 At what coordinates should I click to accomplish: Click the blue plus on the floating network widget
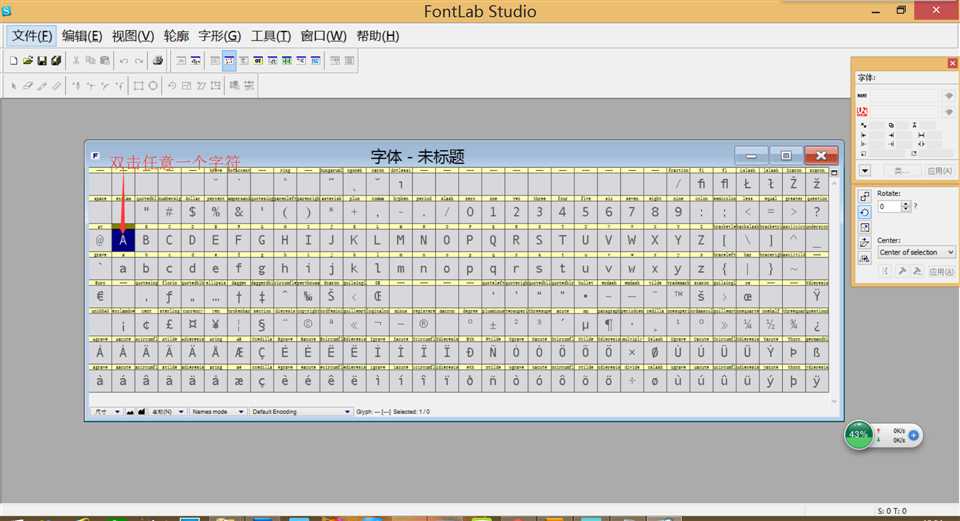tap(913, 435)
